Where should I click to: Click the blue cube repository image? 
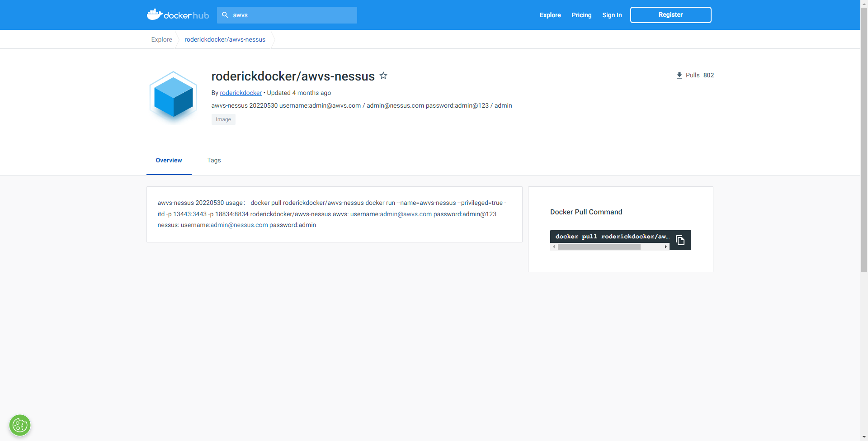tap(174, 97)
